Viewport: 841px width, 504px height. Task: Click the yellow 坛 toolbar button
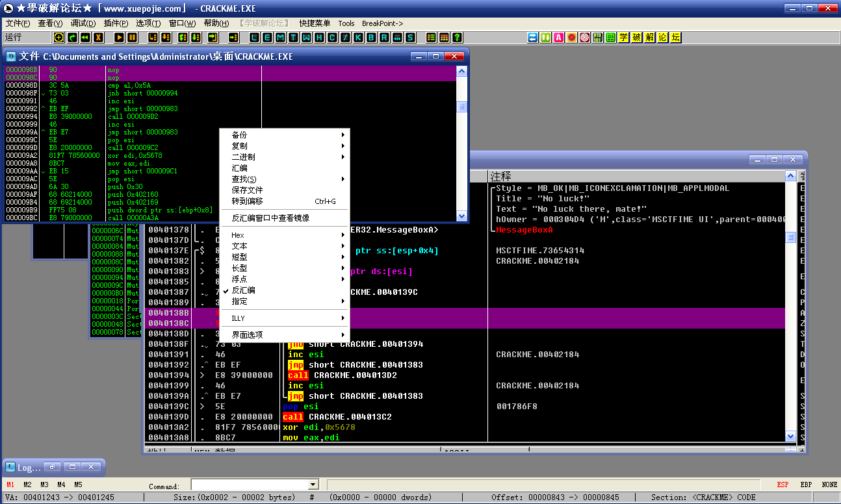[x=675, y=38]
